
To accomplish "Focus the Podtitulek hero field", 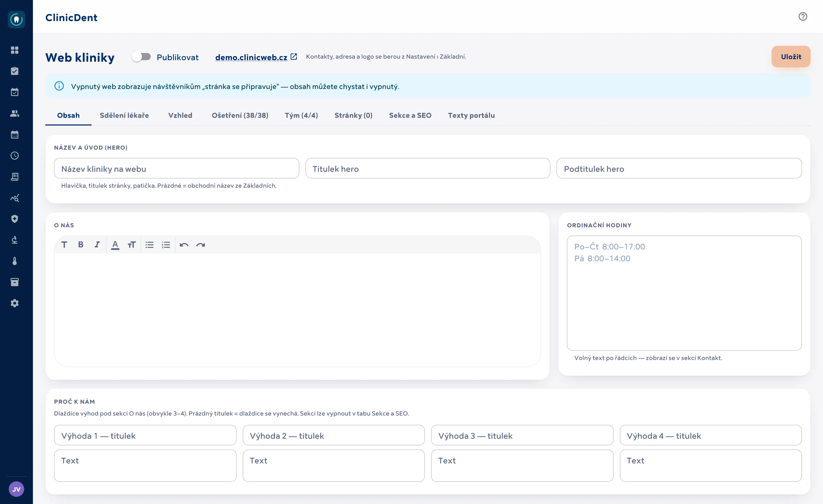I will coord(679,168).
